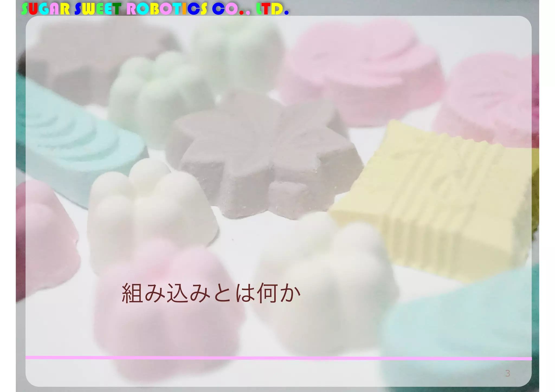This screenshot has width=555, height=392.
Task: Click the slide page number 3
Action: pyautogui.click(x=508, y=373)
